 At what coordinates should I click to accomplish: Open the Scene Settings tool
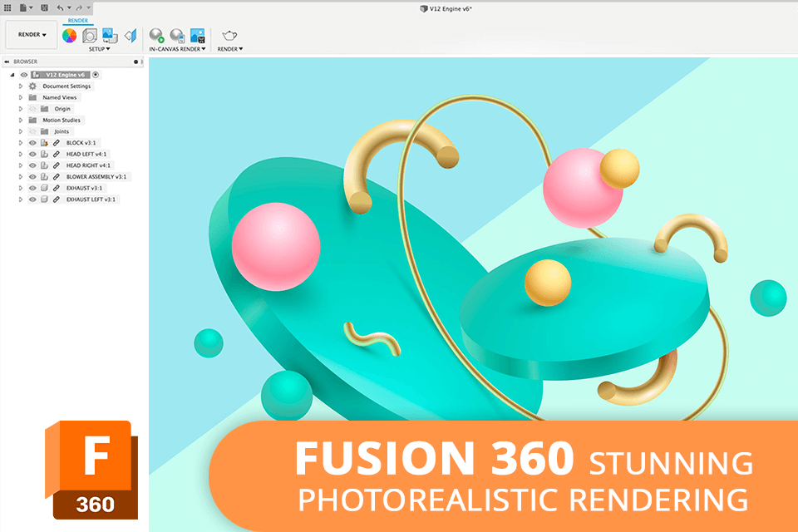(x=90, y=36)
